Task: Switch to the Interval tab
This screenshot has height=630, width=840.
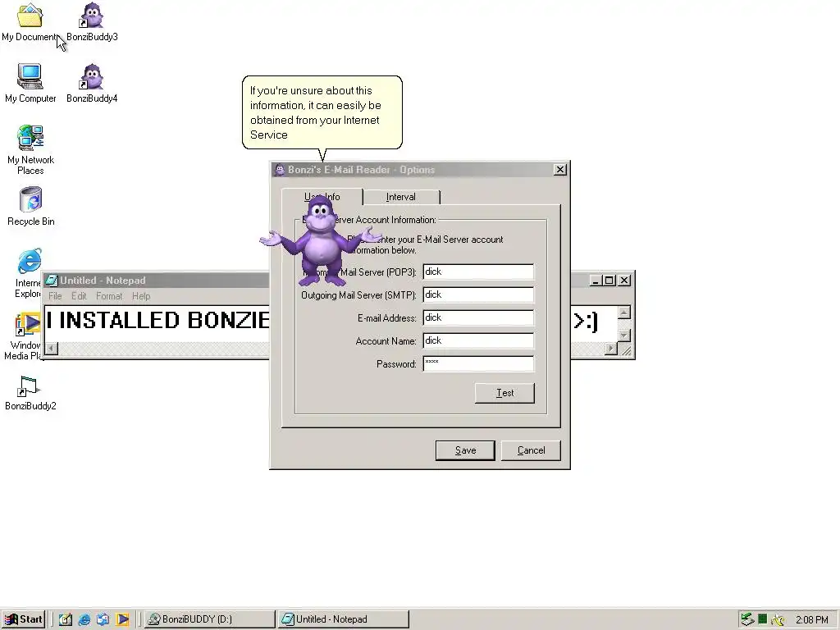Action: (x=400, y=197)
